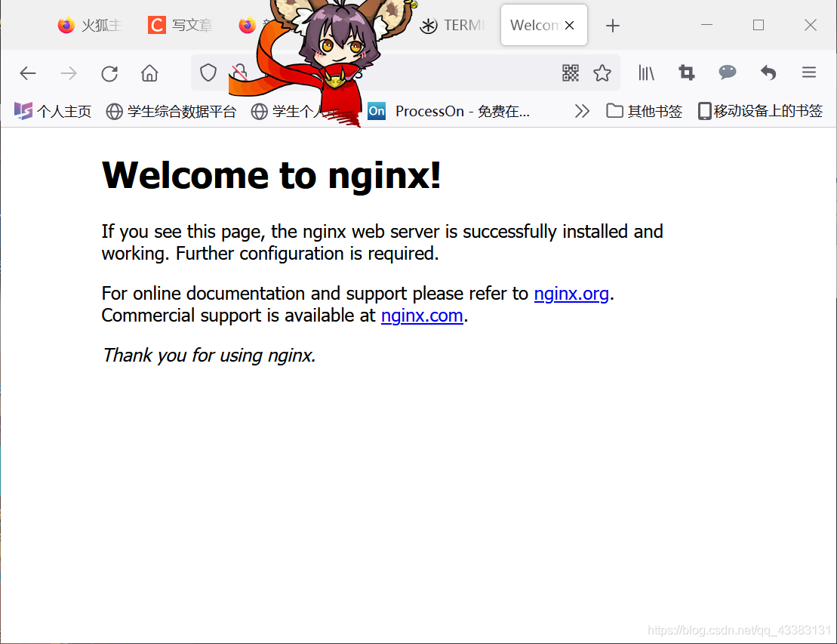Open the QR code for this page
Image resolution: width=837 pixels, height=644 pixels.
pyautogui.click(x=571, y=72)
